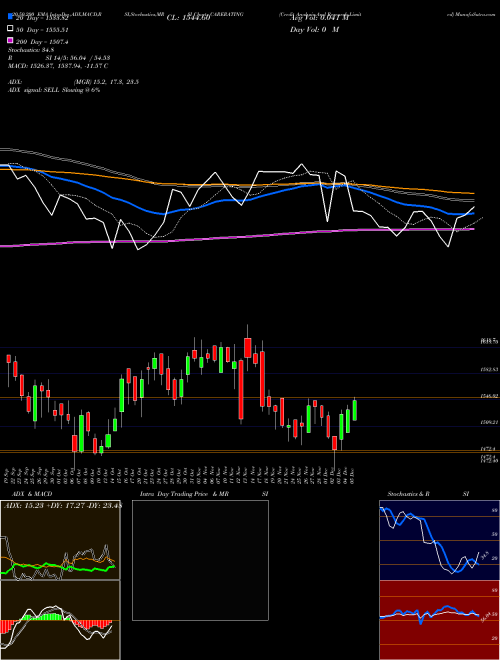Click the 1582.53 price axis label
Image resolution: width=500 pixels, height=660 pixels.
[x=489, y=369]
